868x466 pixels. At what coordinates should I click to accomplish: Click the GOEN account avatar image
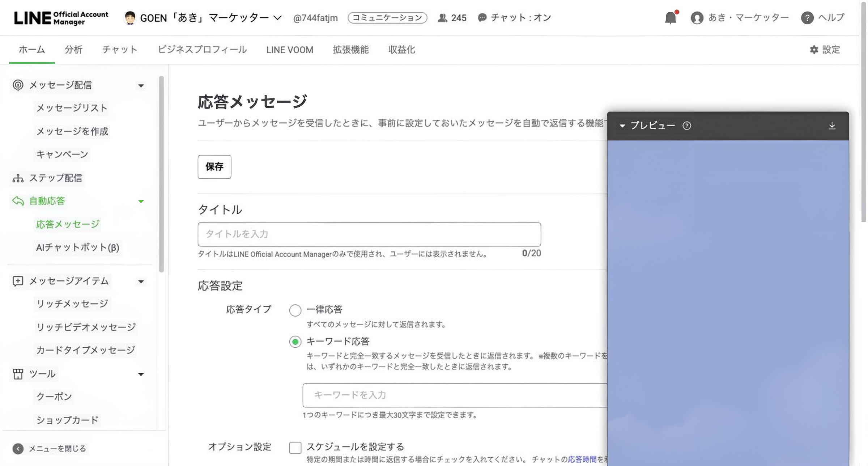[130, 18]
